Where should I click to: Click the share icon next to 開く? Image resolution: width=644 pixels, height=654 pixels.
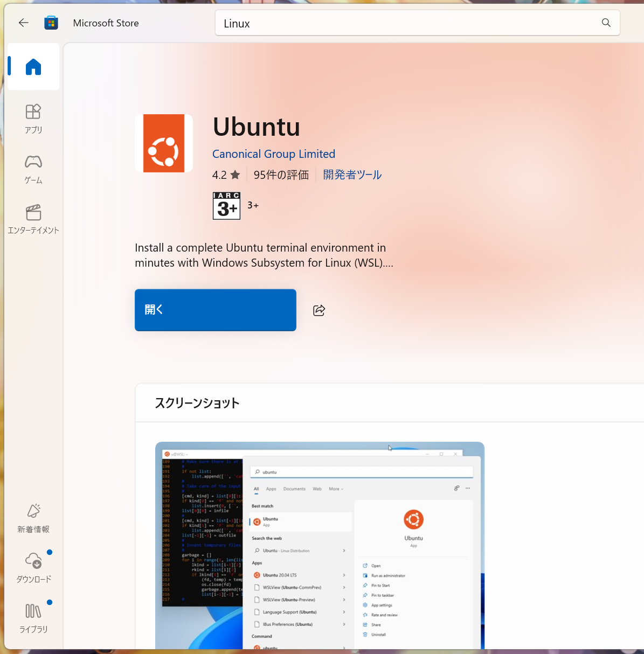[318, 310]
